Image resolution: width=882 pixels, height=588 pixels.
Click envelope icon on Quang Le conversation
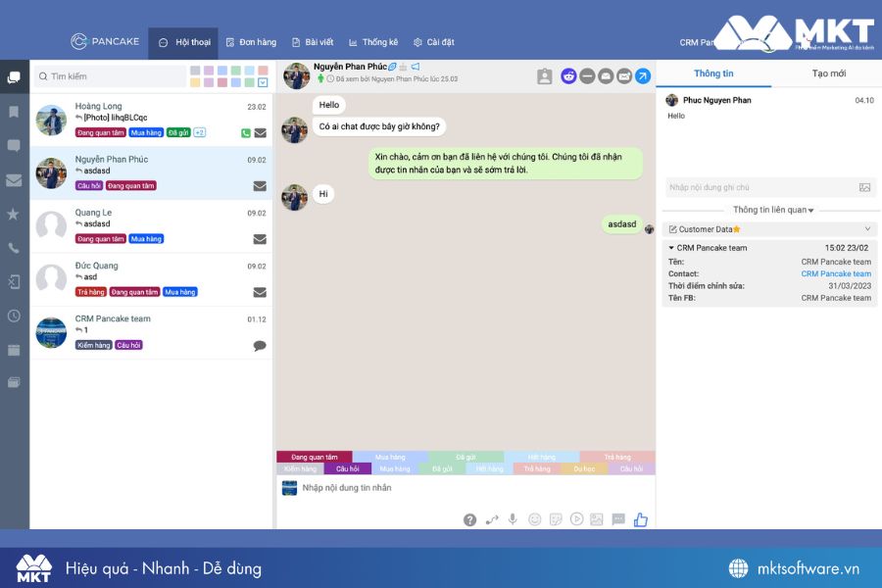(x=260, y=239)
